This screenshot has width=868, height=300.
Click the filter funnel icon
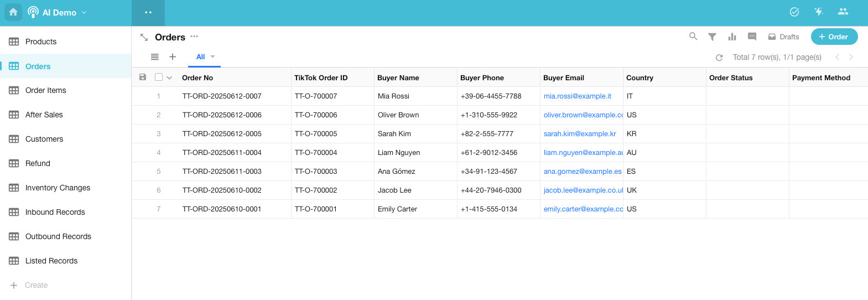(712, 37)
